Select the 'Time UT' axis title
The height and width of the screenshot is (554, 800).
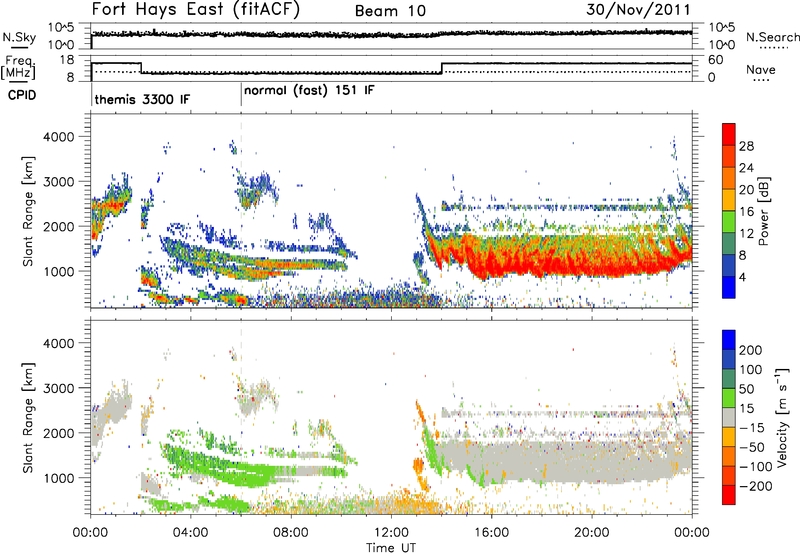tap(391, 548)
